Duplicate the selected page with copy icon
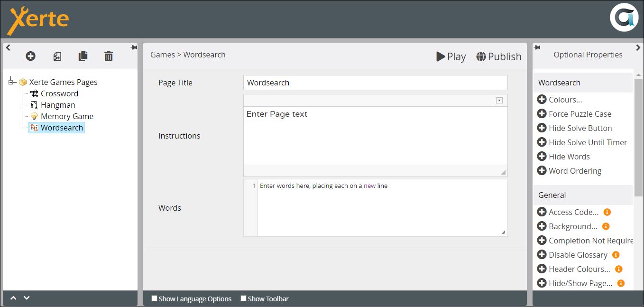 (x=83, y=56)
